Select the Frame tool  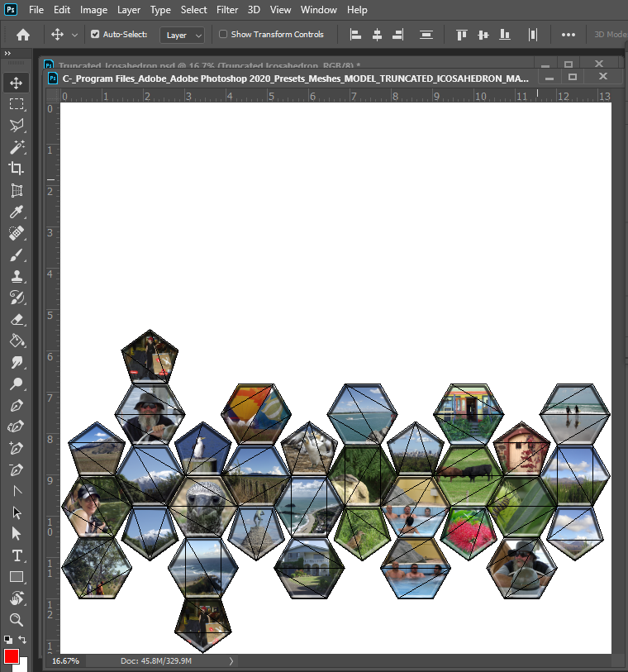click(x=17, y=190)
